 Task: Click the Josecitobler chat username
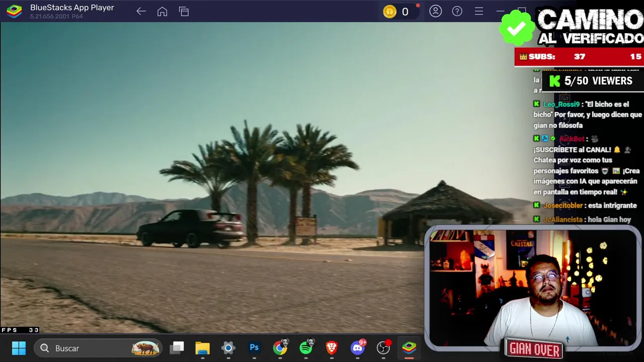563,206
